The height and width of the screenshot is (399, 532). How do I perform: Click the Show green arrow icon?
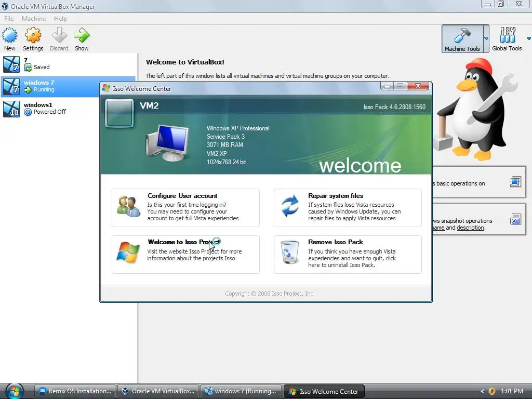[82, 36]
